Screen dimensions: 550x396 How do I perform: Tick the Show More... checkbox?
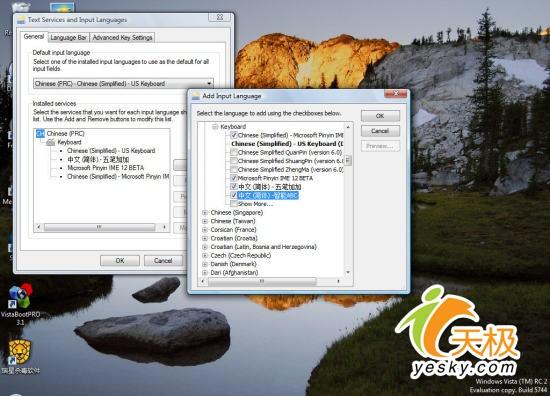(x=234, y=204)
